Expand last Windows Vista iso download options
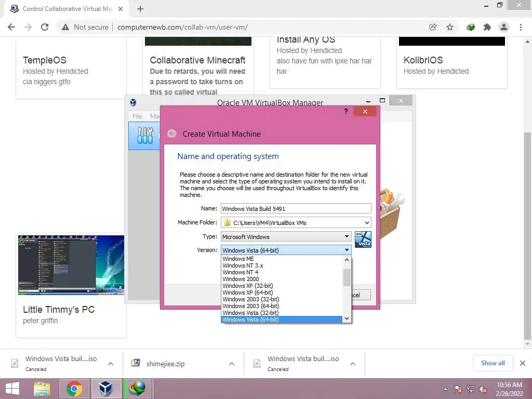The height and width of the screenshot is (399, 532). [353, 364]
